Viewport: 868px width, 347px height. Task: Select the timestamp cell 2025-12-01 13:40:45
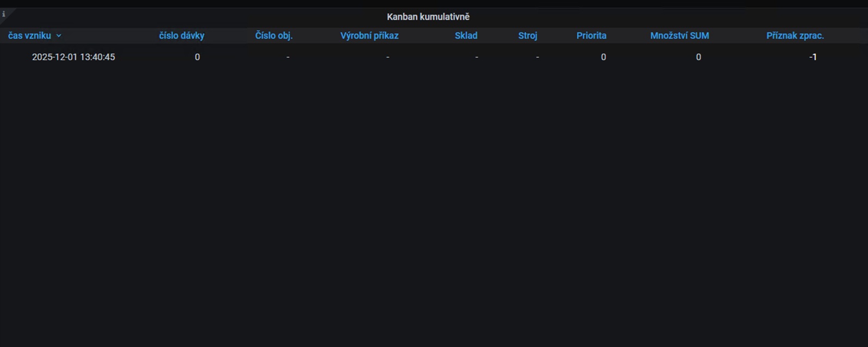click(x=73, y=57)
